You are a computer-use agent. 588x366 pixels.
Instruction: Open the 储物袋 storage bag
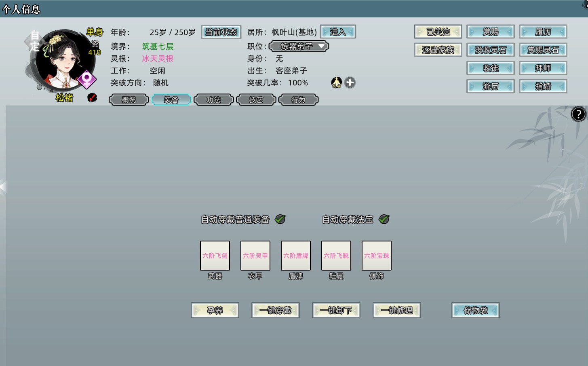coord(475,310)
